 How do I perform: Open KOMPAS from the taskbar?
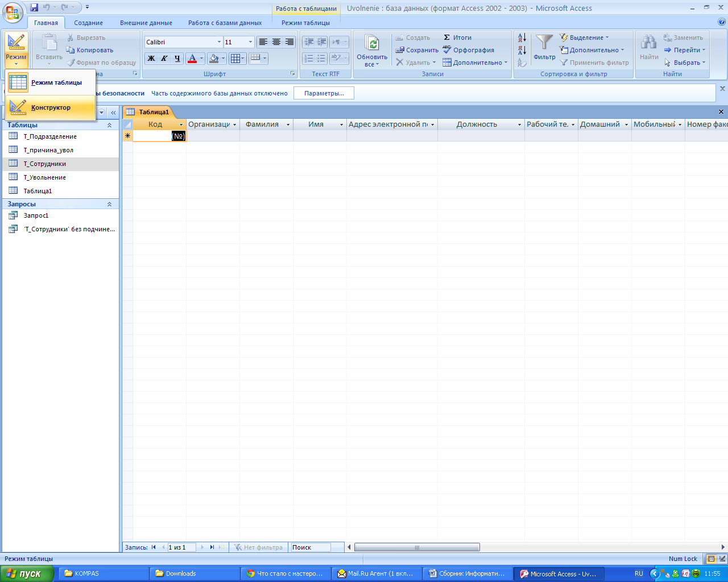coord(103,573)
